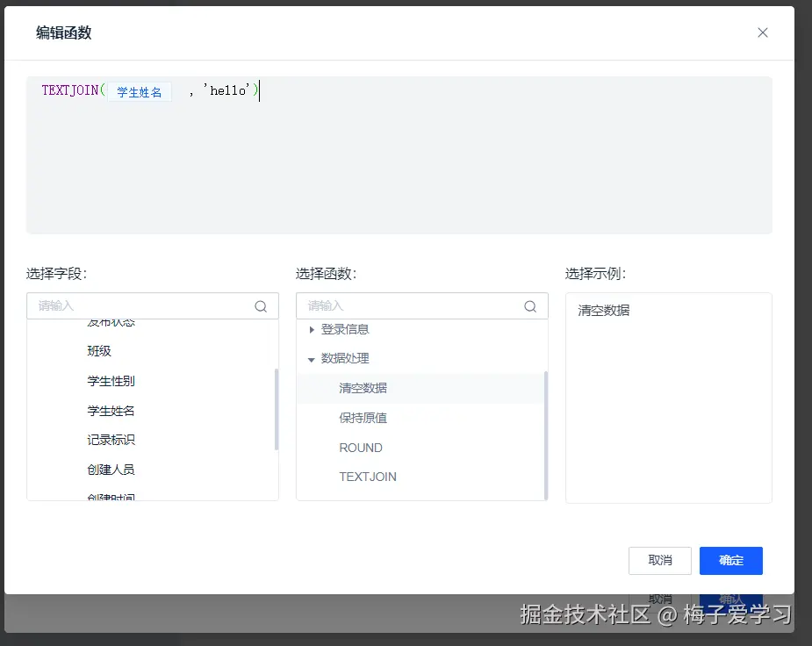Image resolution: width=812 pixels, height=646 pixels.
Task: Focus the 选择函数 search input
Action: (x=422, y=306)
